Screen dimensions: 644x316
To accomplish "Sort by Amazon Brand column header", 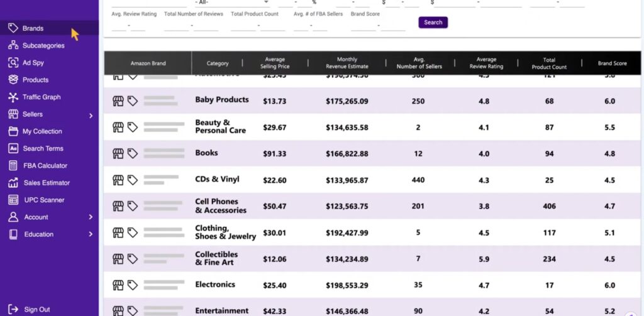I will [148, 63].
